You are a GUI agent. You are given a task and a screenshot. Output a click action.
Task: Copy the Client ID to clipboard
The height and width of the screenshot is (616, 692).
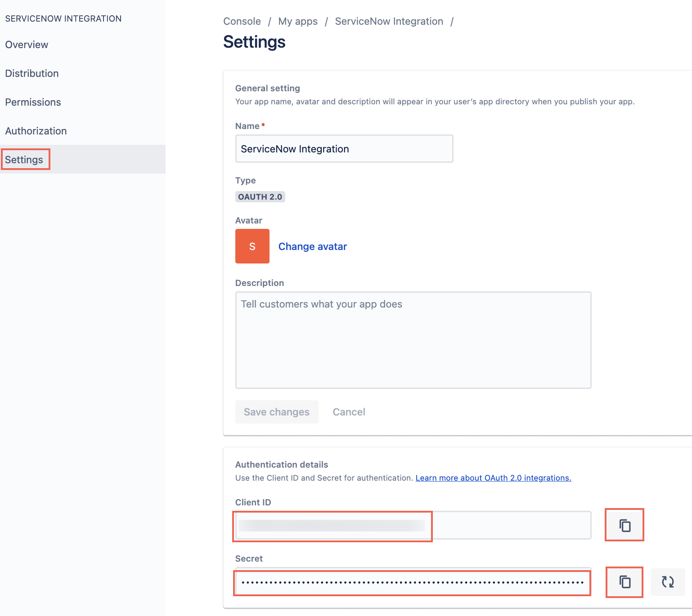[x=625, y=525]
